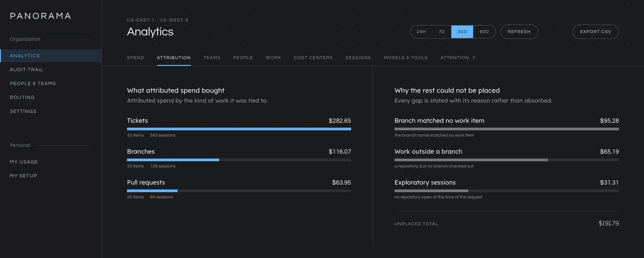The height and width of the screenshot is (258, 644).
Task: Click the Refresh button
Action: pos(519,32)
